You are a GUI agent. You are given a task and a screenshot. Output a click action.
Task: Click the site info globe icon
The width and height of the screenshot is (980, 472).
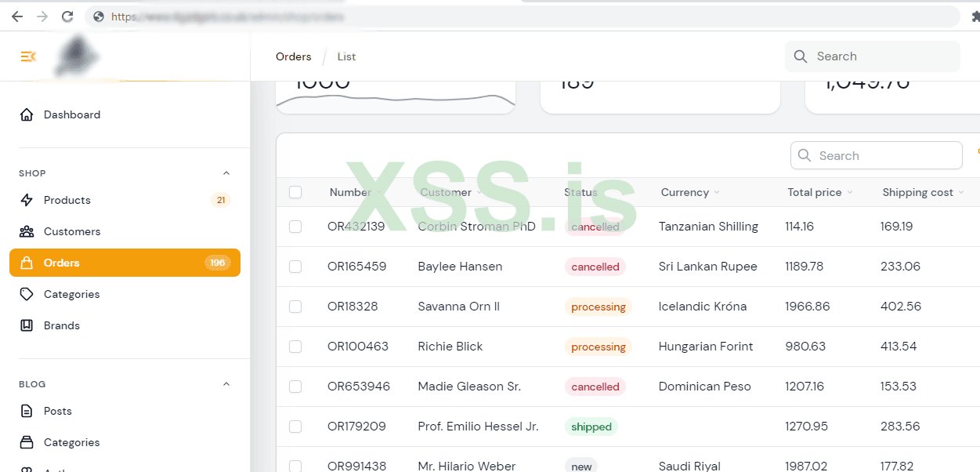pos(98,16)
